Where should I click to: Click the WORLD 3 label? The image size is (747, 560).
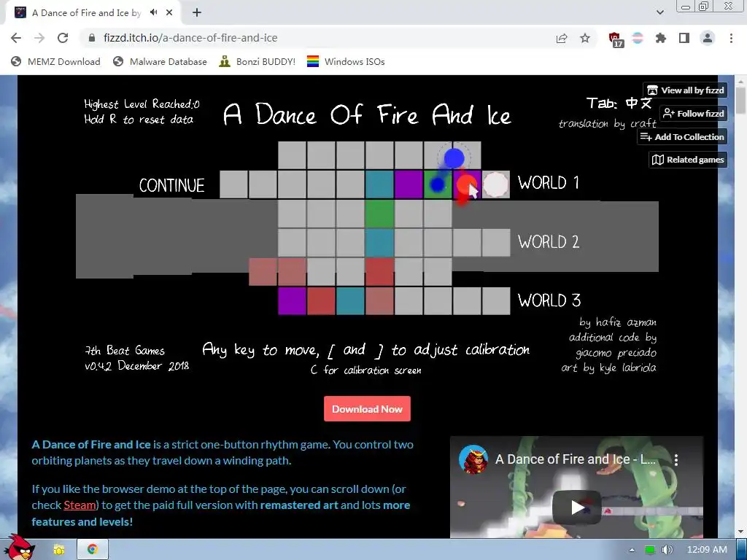coord(549,300)
